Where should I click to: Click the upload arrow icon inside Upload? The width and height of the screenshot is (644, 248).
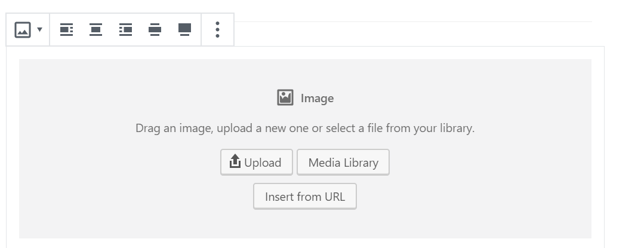point(235,161)
